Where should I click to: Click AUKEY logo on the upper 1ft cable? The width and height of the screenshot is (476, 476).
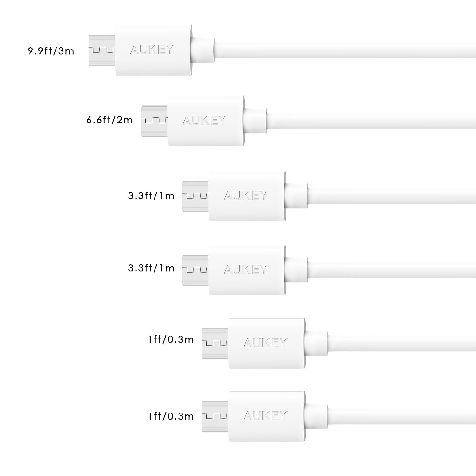click(266, 342)
